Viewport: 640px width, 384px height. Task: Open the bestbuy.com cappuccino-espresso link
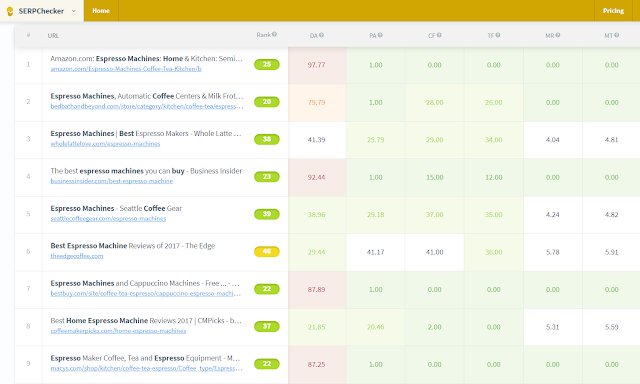pos(146,293)
